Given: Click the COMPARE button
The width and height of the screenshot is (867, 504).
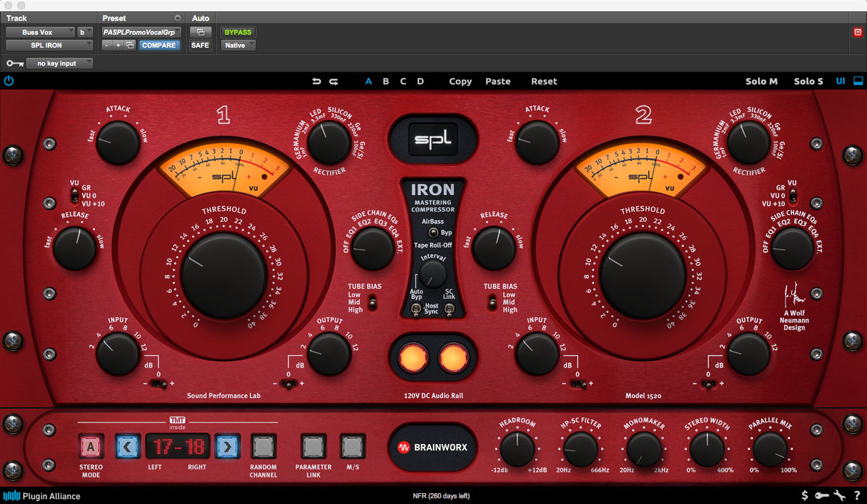Looking at the screenshot, I should tap(159, 45).
